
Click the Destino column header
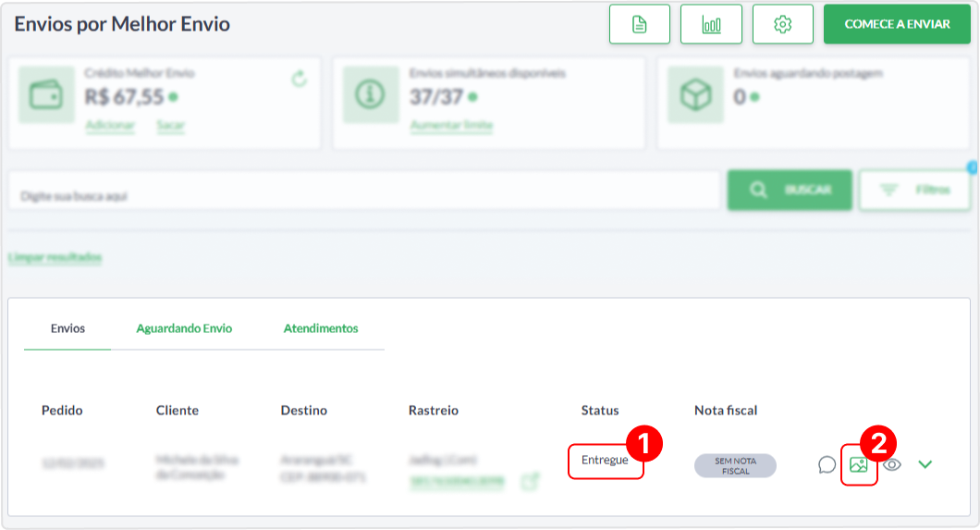304,410
